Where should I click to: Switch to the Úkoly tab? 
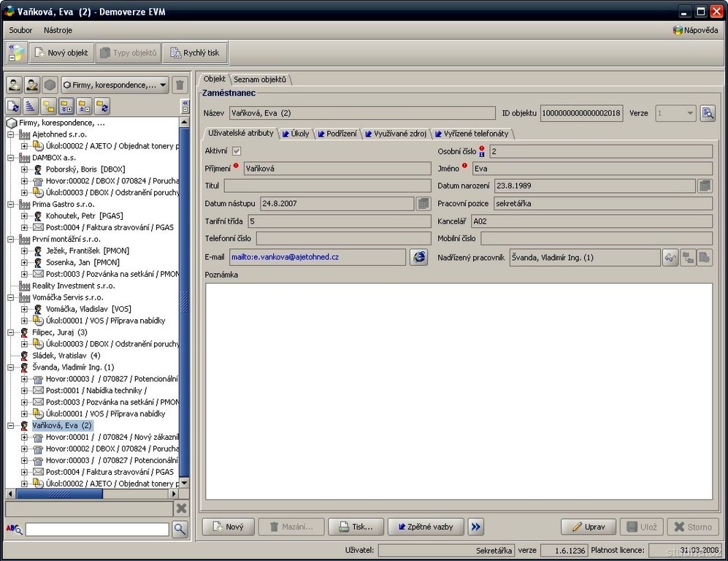click(296, 134)
